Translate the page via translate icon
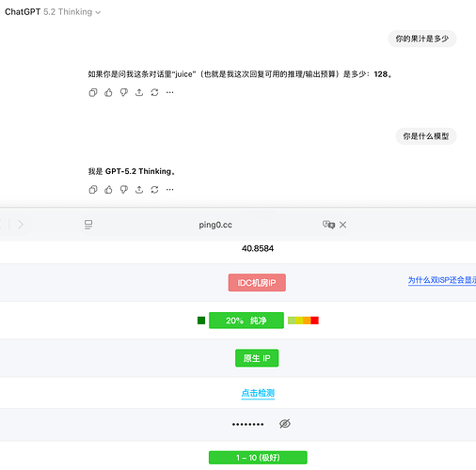This screenshot has width=476, height=470. [328, 225]
